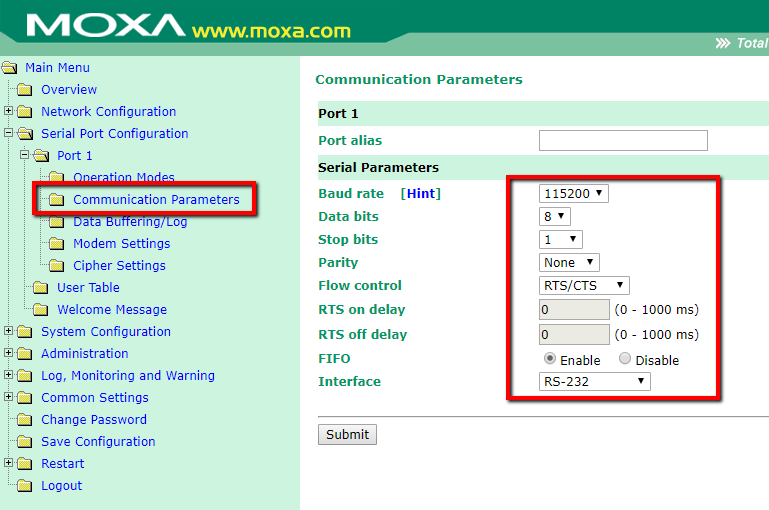Click the Cipher Settings folder icon
The width and height of the screenshot is (769, 510).
(57, 266)
